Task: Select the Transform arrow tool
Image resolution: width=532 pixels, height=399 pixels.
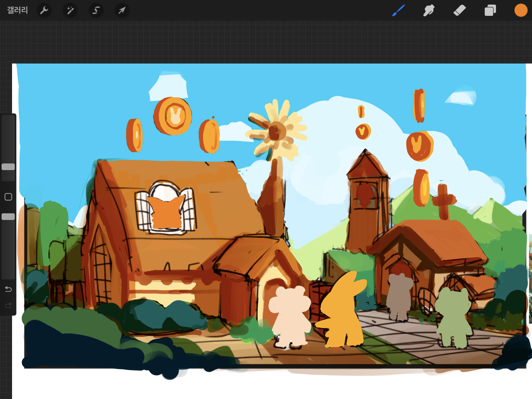Action: (122, 10)
